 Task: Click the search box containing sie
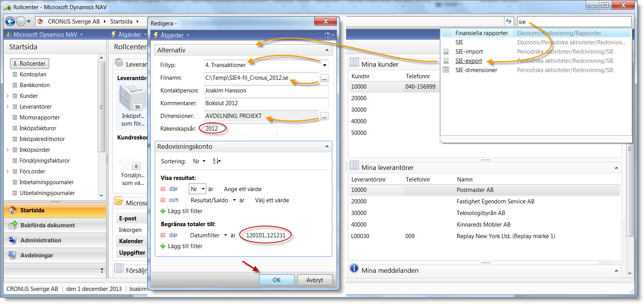(574, 22)
